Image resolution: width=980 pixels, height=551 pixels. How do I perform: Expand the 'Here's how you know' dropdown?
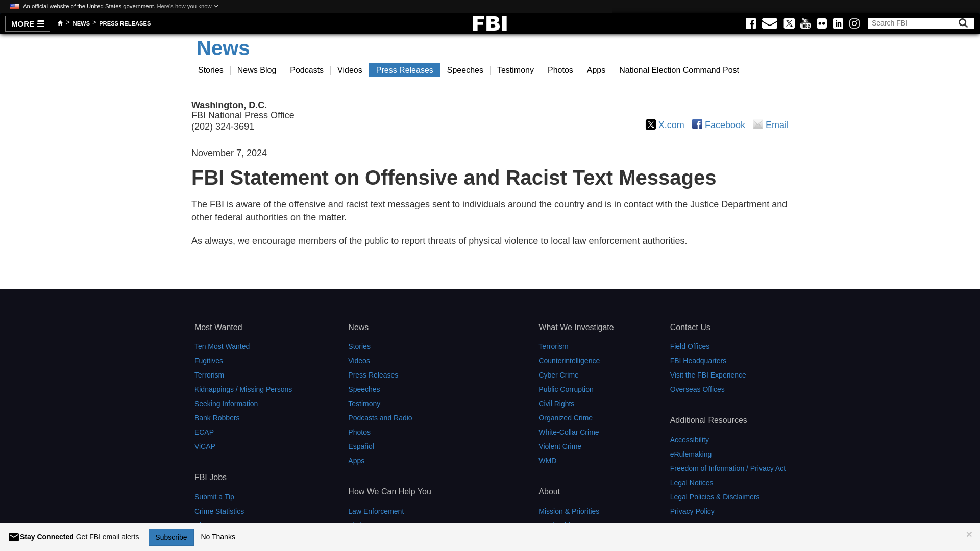[187, 6]
